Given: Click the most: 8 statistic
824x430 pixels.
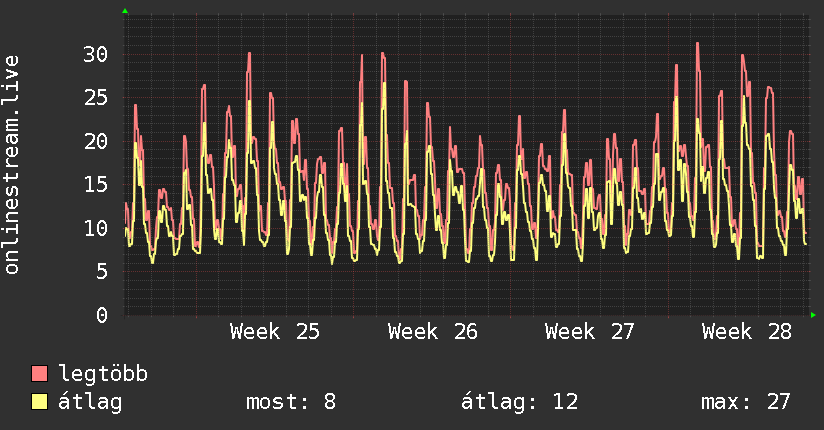Looking at the screenshot, I should [291, 402].
